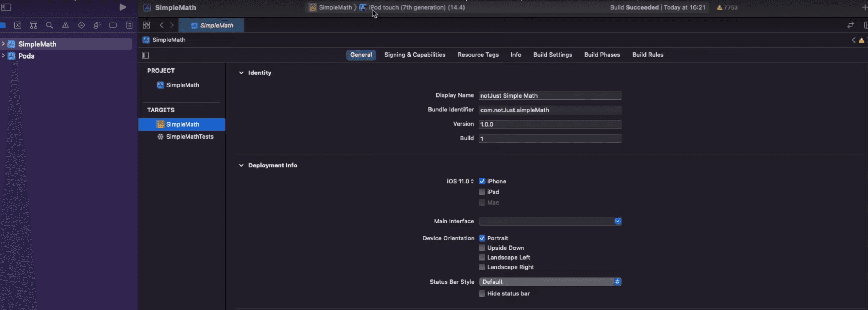The width and height of the screenshot is (868, 310).
Task: Open the Report navigator icon
Action: click(129, 25)
